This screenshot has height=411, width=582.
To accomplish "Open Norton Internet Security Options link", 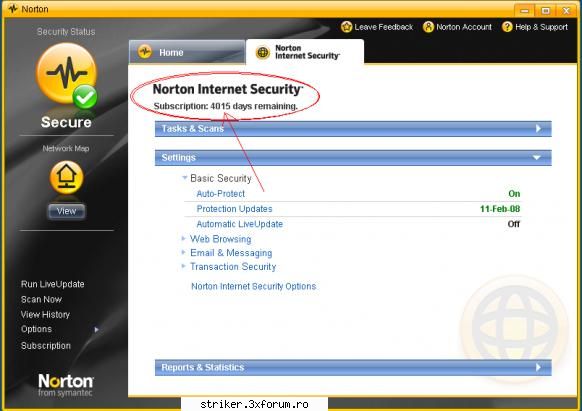I will [x=254, y=286].
